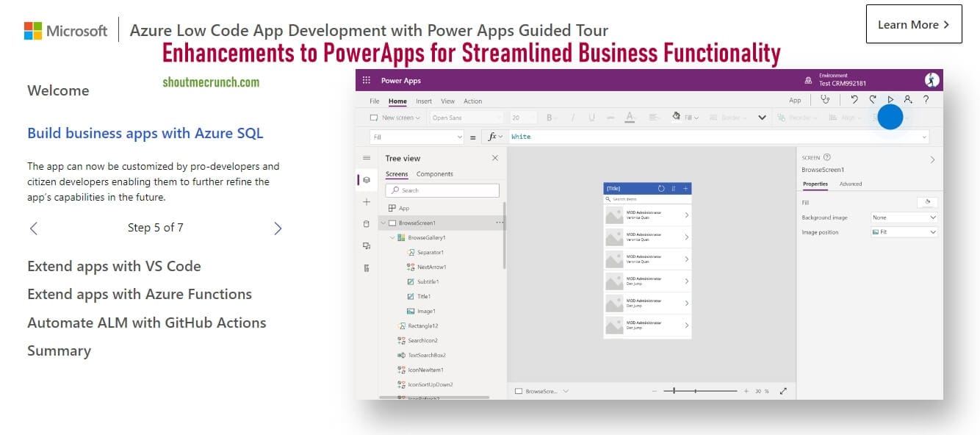This screenshot has height=435, width=980.
Task: Open Advanced tools icon in left rail
Action: (367, 268)
